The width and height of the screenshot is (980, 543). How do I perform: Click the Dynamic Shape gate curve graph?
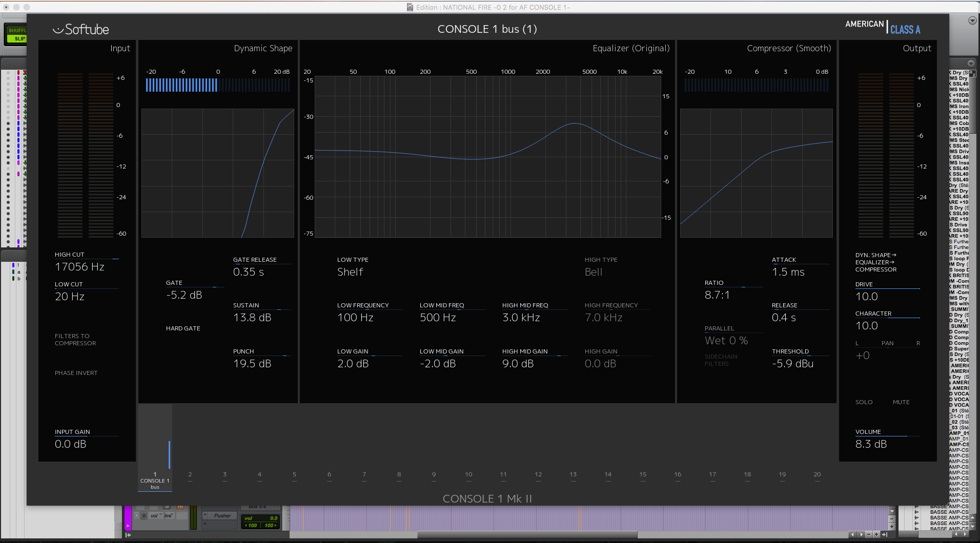pyautogui.click(x=218, y=173)
